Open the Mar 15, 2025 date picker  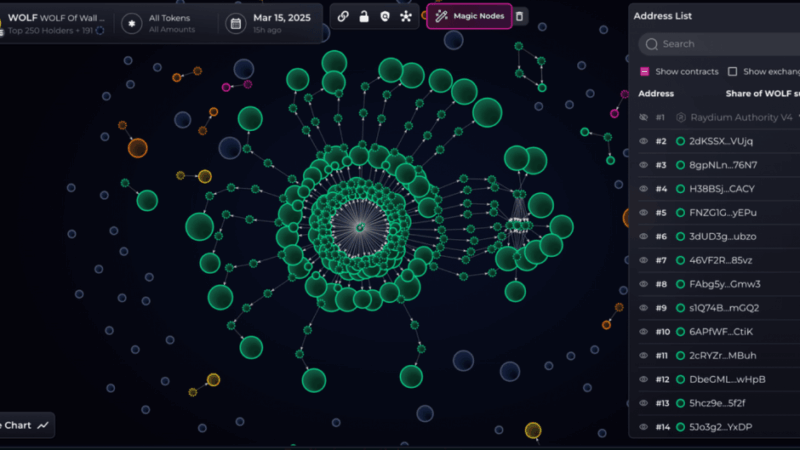pyautogui.click(x=269, y=23)
